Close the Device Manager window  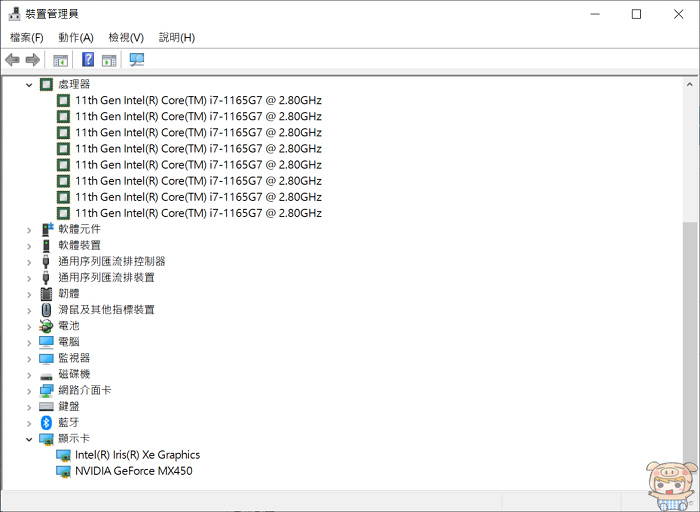pos(678,14)
